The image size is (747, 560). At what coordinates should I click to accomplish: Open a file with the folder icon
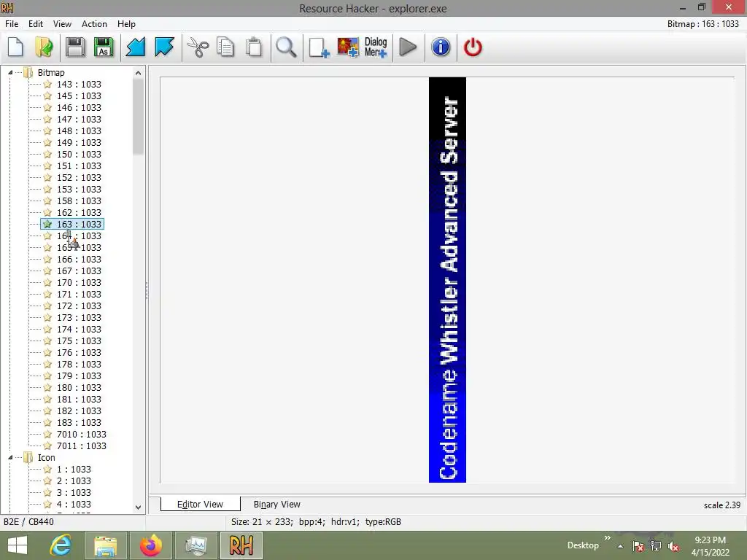44,47
